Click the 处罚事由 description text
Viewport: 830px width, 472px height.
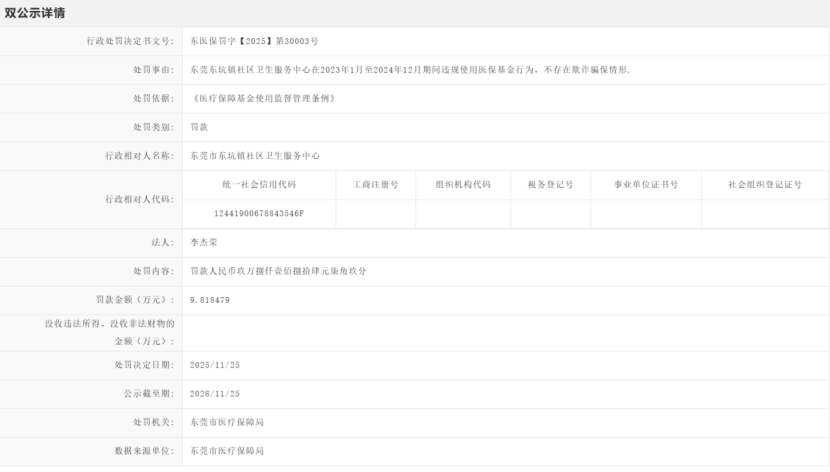410,70
